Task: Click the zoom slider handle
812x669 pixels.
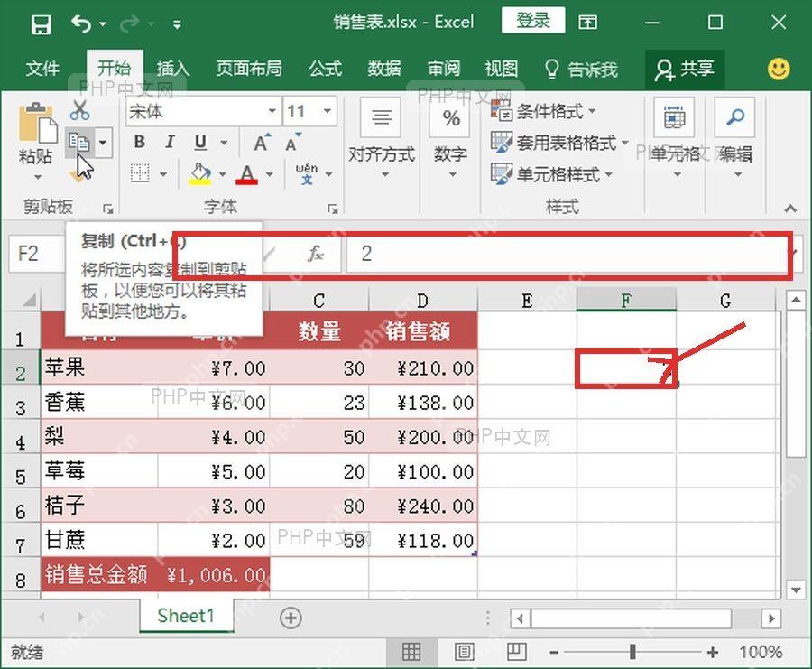Action: [x=632, y=651]
